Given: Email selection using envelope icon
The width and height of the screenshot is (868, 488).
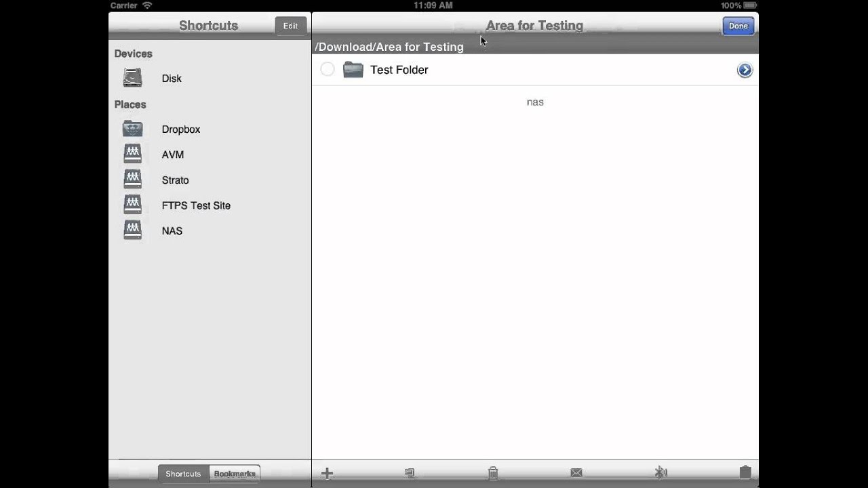Looking at the screenshot, I should click(x=576, y=473).
